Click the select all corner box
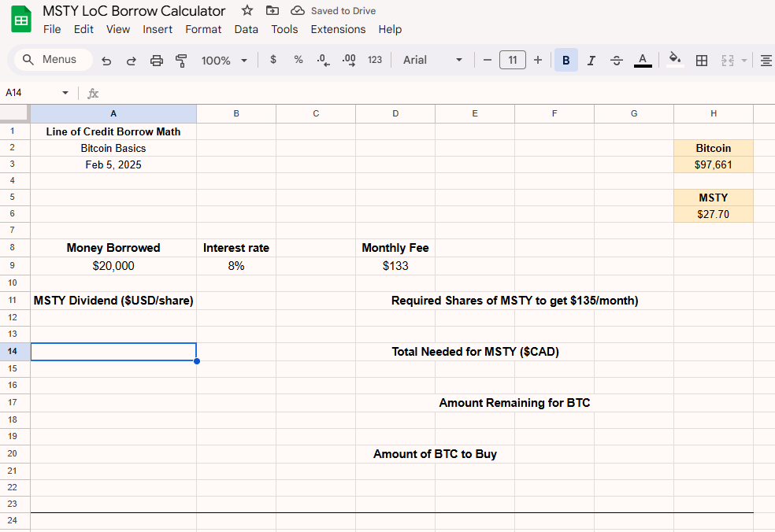This screenshot has height=532, width=775. click(x=15, y=113)
